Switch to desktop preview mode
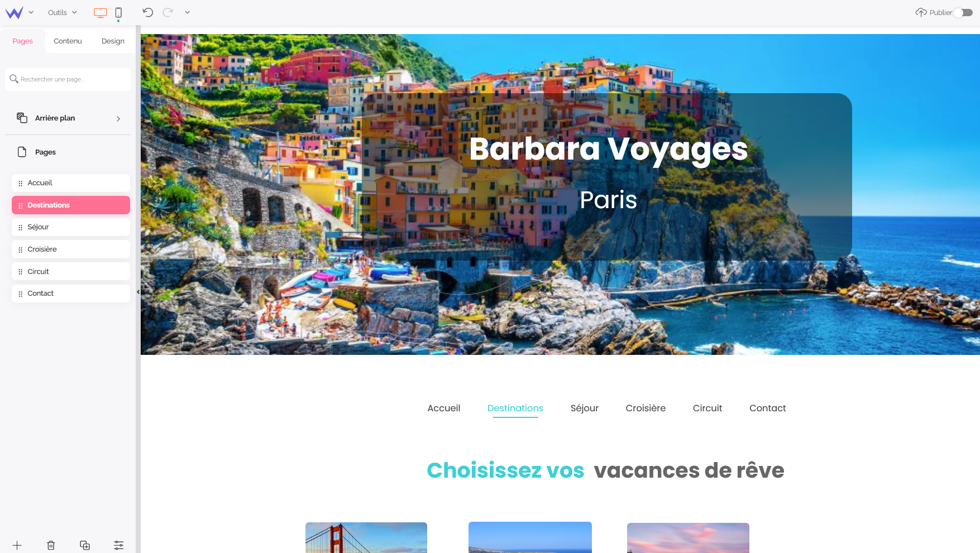Screen dimensions: 980x553 pyautogui.click(x=101, y=13)
